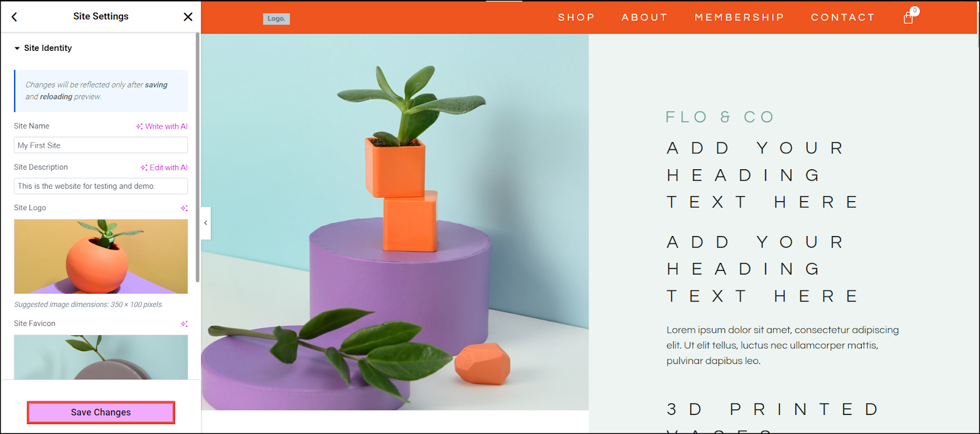Go back using the left arrow in Site Settings
The image size is (980, 434).
click(x=15, y=17)
